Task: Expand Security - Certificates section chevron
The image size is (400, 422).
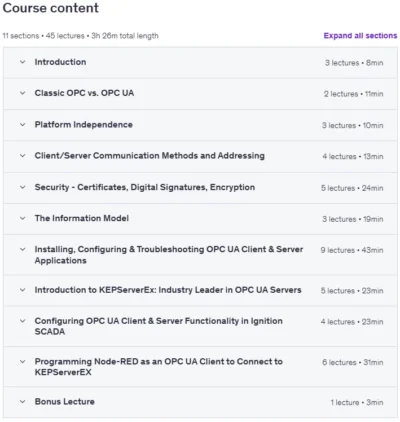Action: [22, 187]
